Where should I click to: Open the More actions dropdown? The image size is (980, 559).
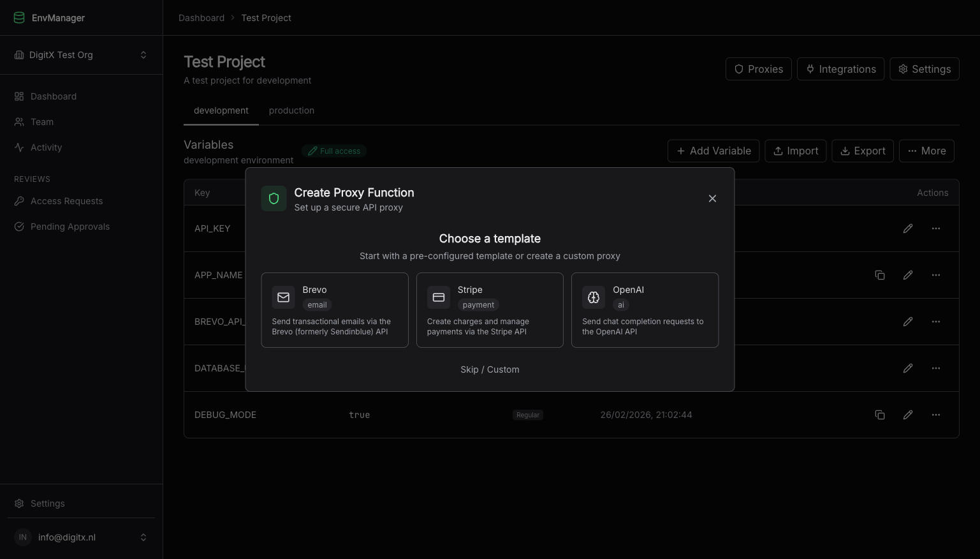pos(926,151)
